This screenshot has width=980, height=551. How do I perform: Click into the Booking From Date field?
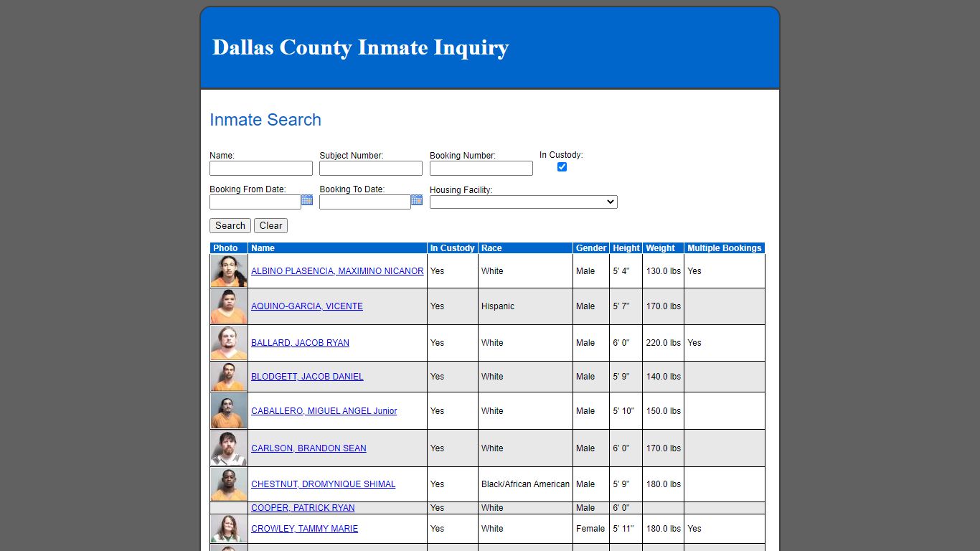click(255, 202)
